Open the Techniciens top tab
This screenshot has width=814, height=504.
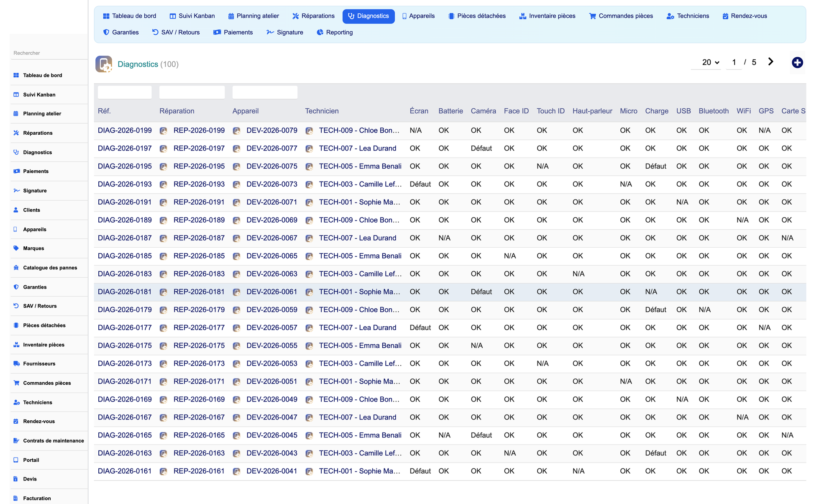pyautogui.click(x=688, y=16)
